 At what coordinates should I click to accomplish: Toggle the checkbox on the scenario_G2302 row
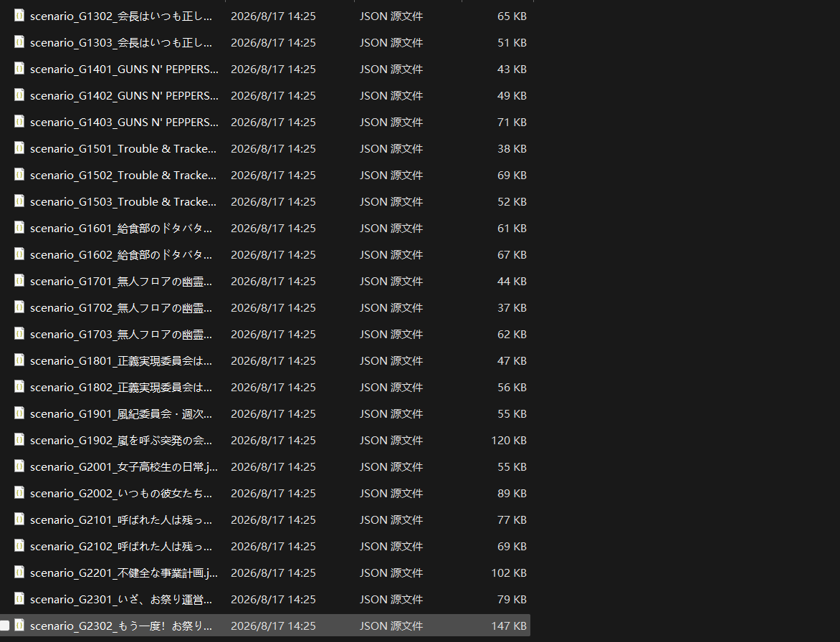(x=5, y=626)
